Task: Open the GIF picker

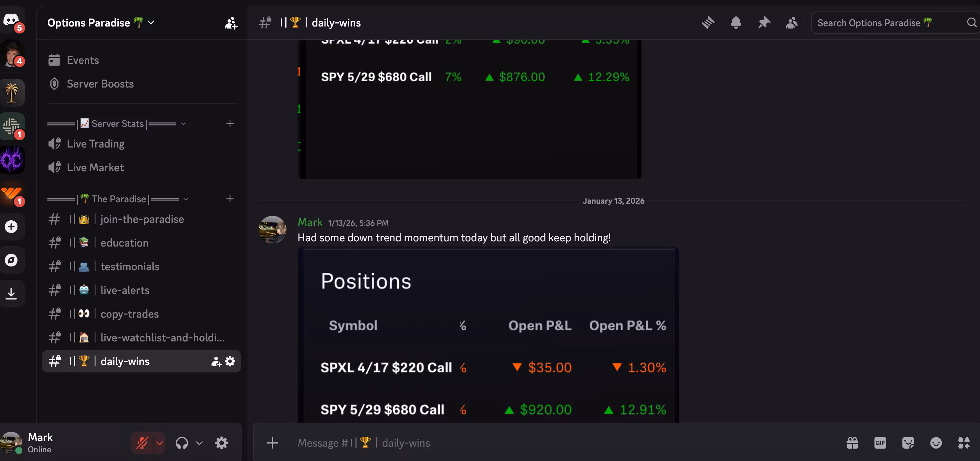Action: pyautogui.click(x=880, y=443)
